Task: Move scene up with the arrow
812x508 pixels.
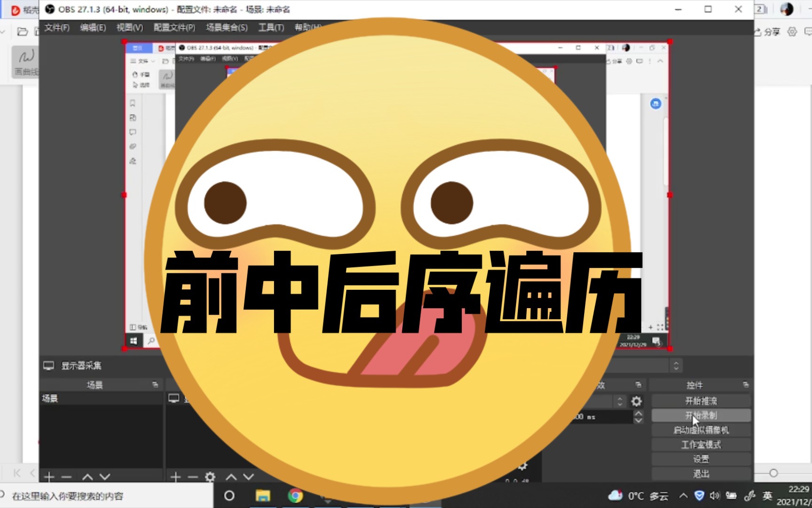Action: click(x=87, y=477)
